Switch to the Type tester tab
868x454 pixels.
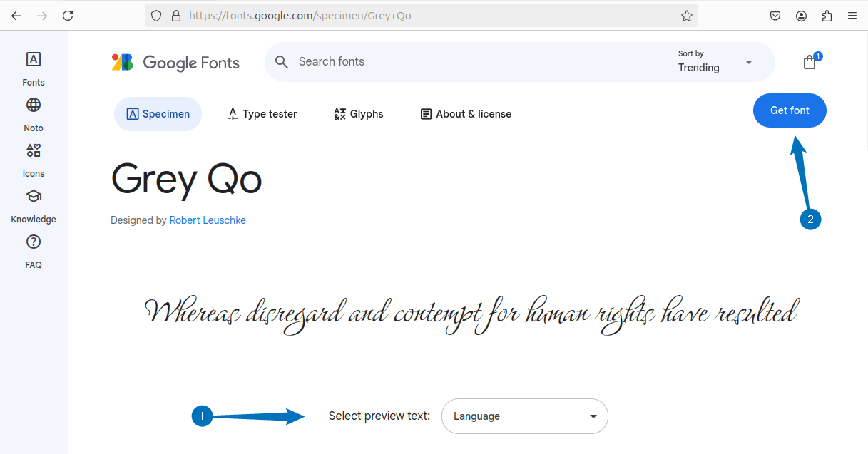(x=261, y=113)
